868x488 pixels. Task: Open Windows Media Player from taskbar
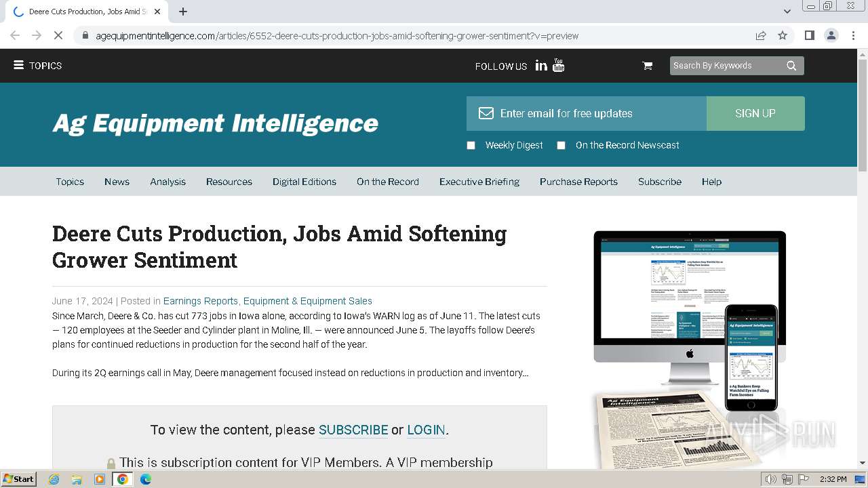[x=100, y=479]
